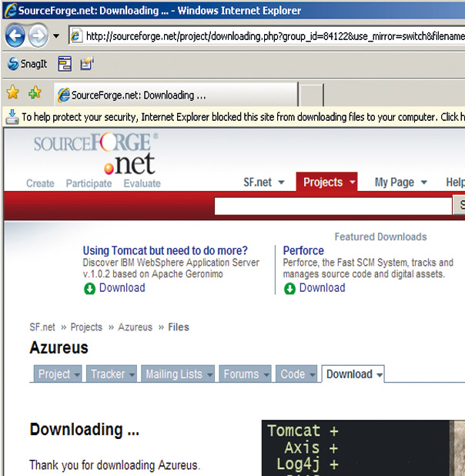Click the Azureus breadcrumb link
The image size is (465, 476).
point(135,327)
